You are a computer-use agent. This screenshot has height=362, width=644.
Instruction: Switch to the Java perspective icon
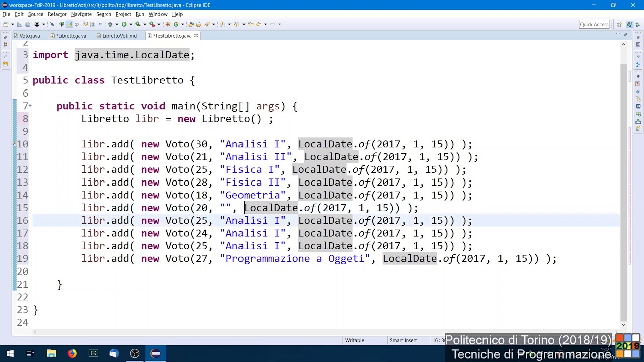(x=629, y=25)
